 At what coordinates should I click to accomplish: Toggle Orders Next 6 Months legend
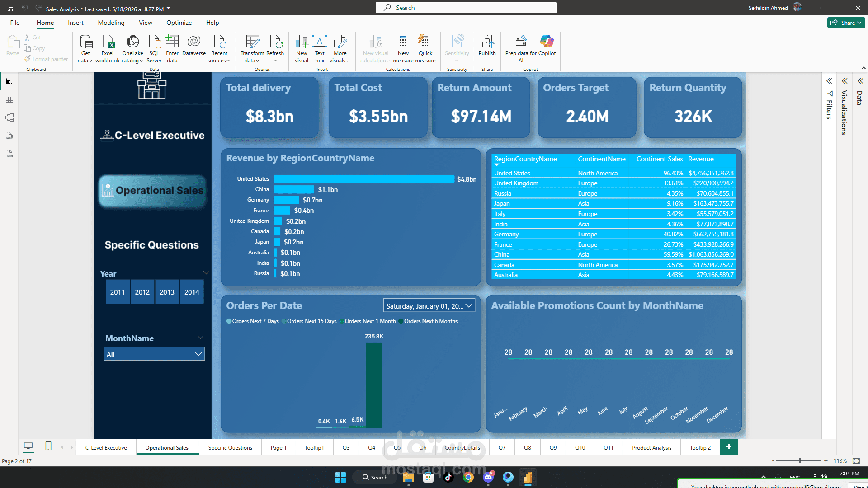point(428,321)
